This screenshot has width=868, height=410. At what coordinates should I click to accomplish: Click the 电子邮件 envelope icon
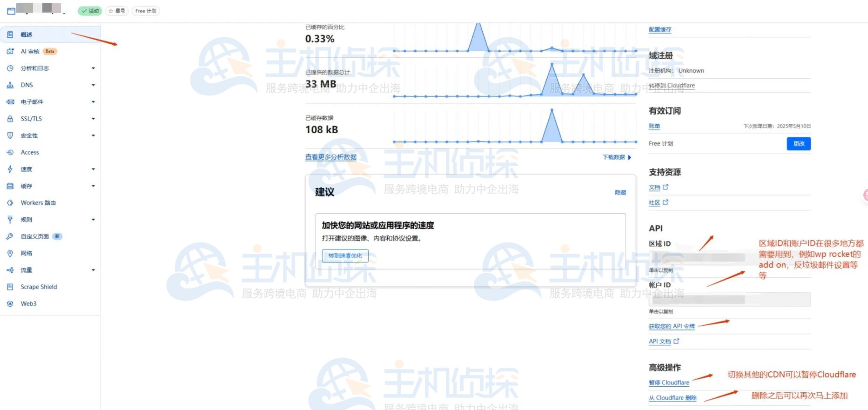point(10,102)
